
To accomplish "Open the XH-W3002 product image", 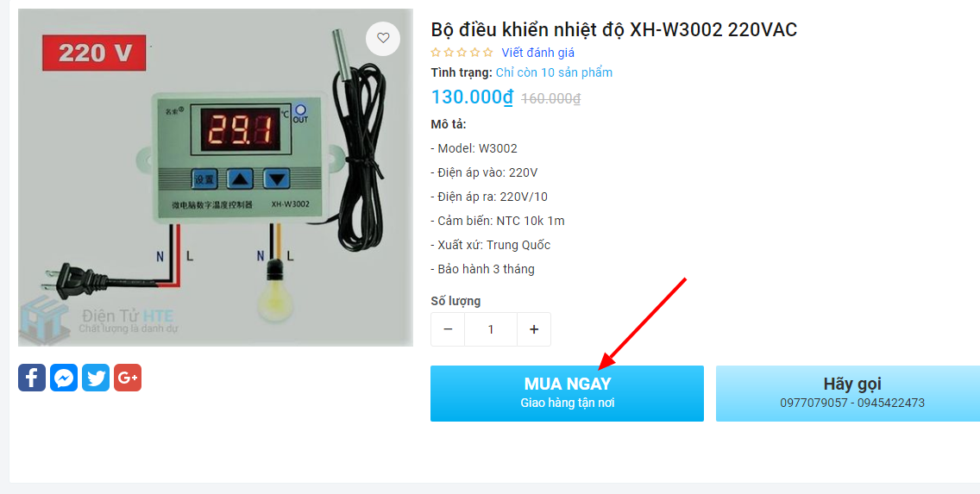I will (x=216, y=178).
